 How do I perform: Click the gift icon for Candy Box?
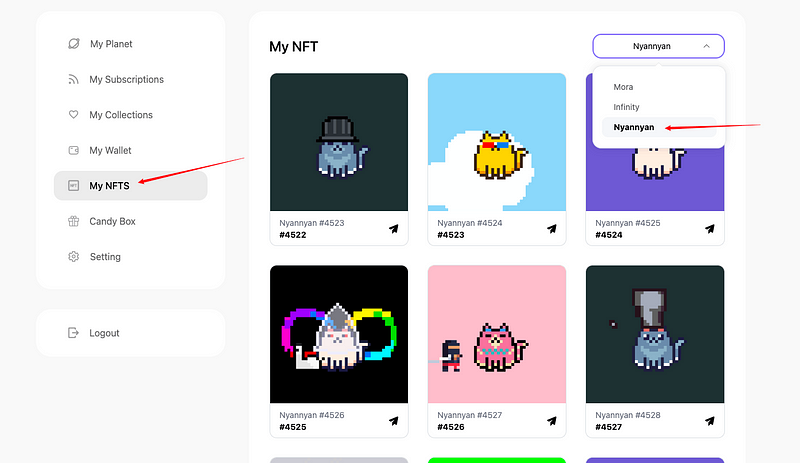point(73,222)
